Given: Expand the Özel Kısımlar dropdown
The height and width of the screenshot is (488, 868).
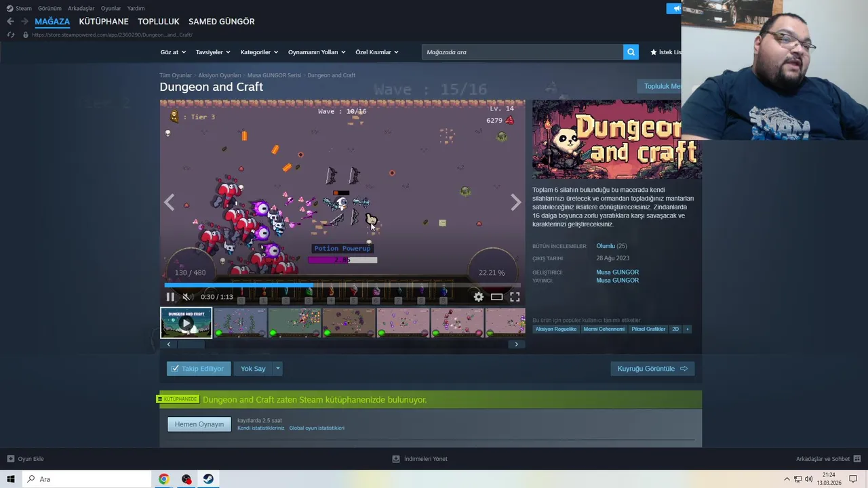Looking at the screenshot, I should click(377, 52).
